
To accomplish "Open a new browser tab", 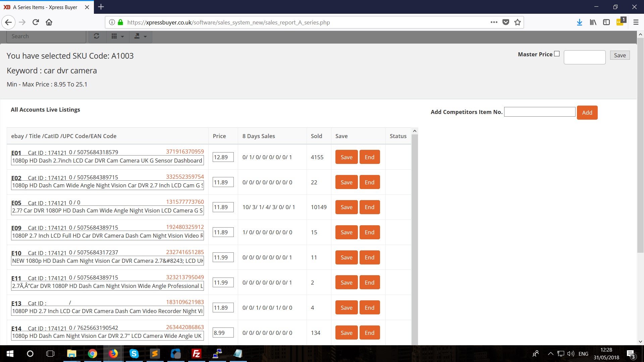I will 101,7.
